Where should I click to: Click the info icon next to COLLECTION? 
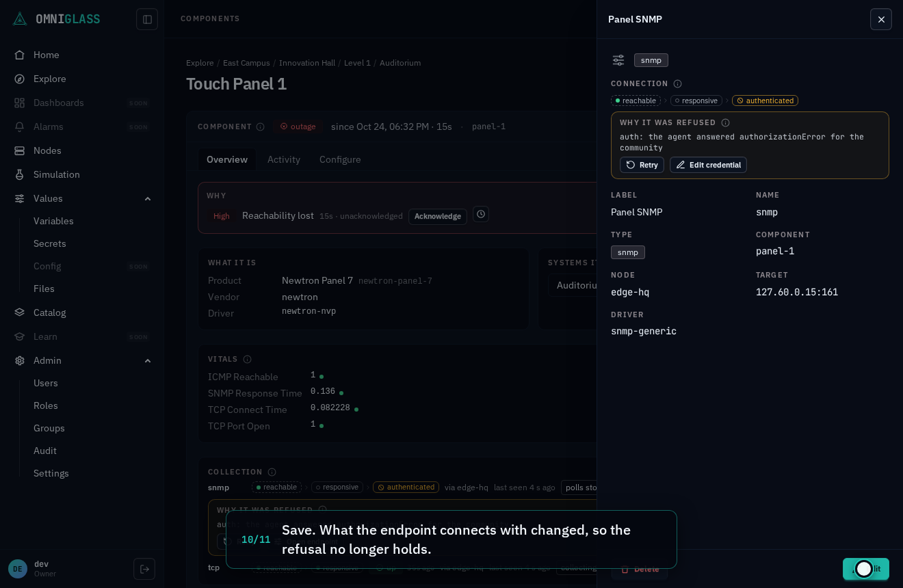(272, 472)
